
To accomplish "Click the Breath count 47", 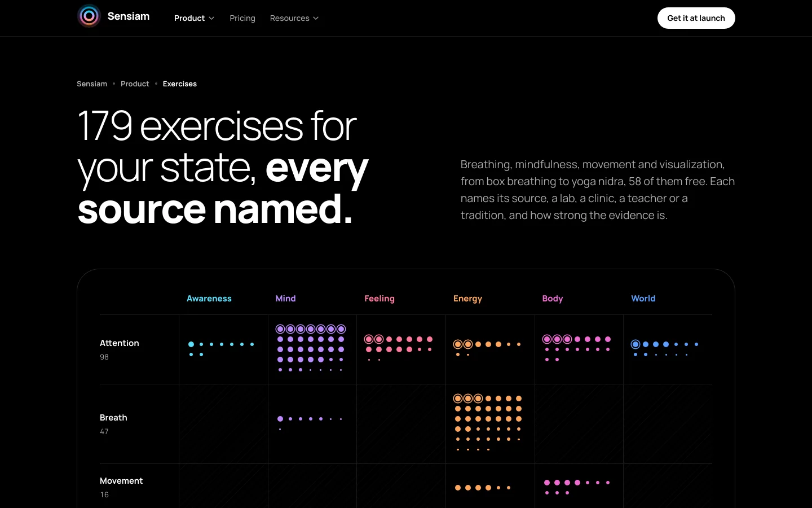I will [104, 431].
